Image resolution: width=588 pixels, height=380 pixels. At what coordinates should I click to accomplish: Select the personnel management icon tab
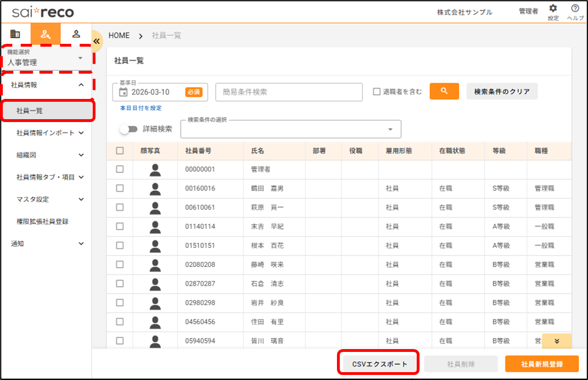(x=45, y=34)
